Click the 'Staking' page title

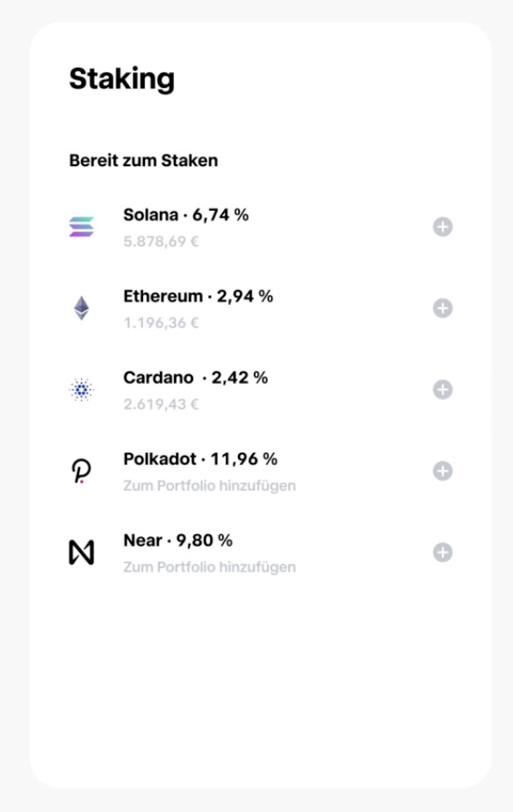click(122, 79)
